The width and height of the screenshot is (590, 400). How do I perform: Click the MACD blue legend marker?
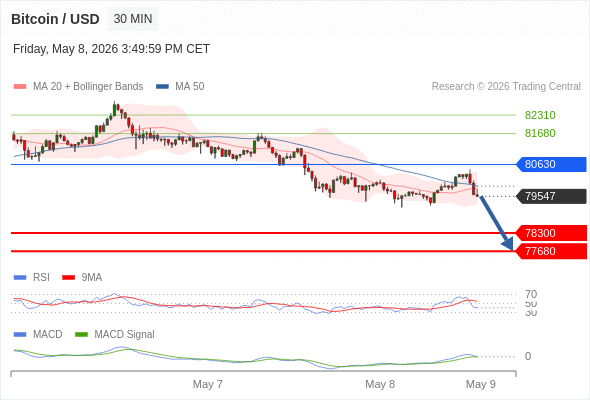coord(20,334)
